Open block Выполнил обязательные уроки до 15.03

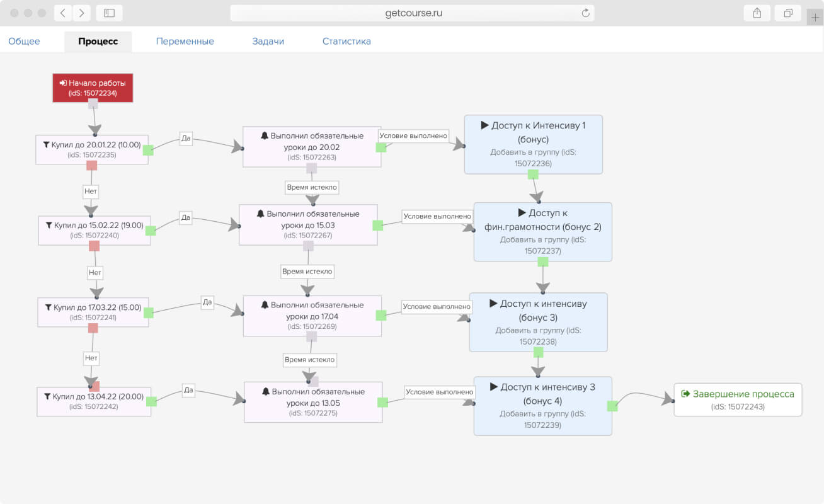[x=308, y=225]
